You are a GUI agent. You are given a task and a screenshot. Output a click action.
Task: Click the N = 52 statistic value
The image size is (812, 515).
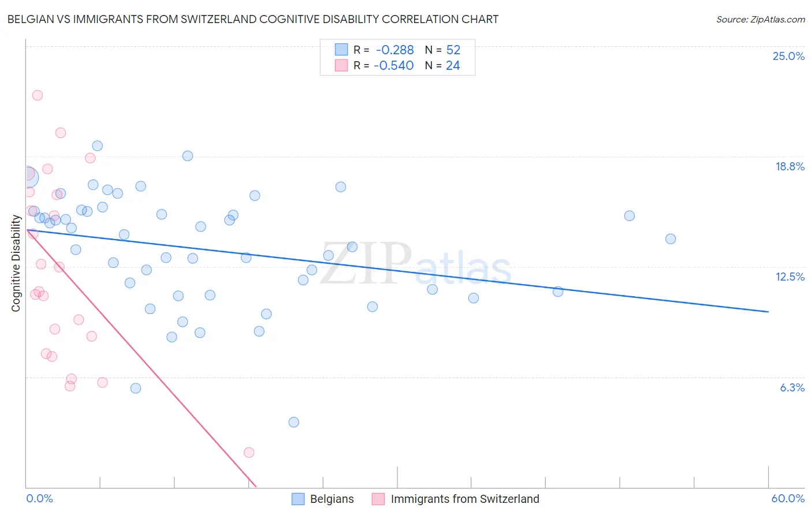click(443, 50)
